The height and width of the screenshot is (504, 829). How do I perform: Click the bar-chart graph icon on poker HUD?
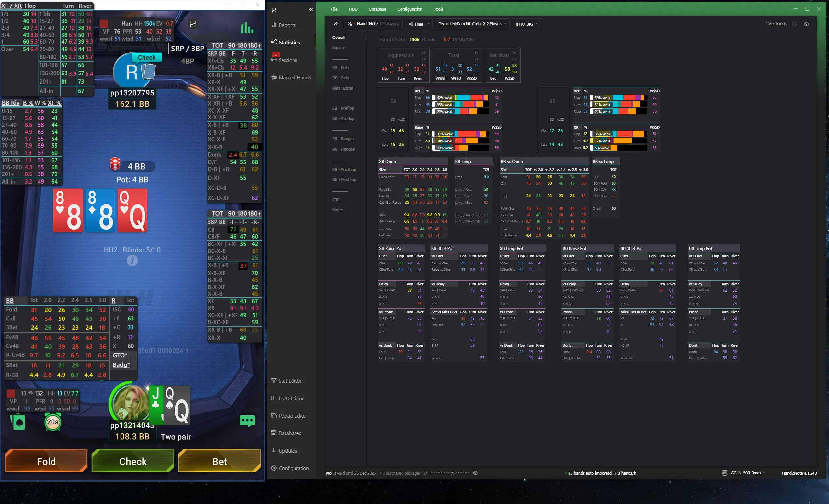247,28
